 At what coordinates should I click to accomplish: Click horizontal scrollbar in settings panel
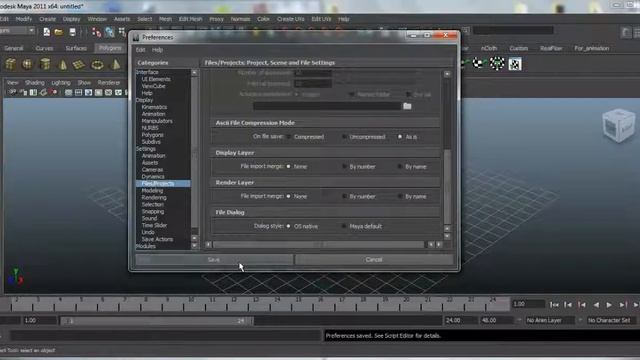point(319,244)
